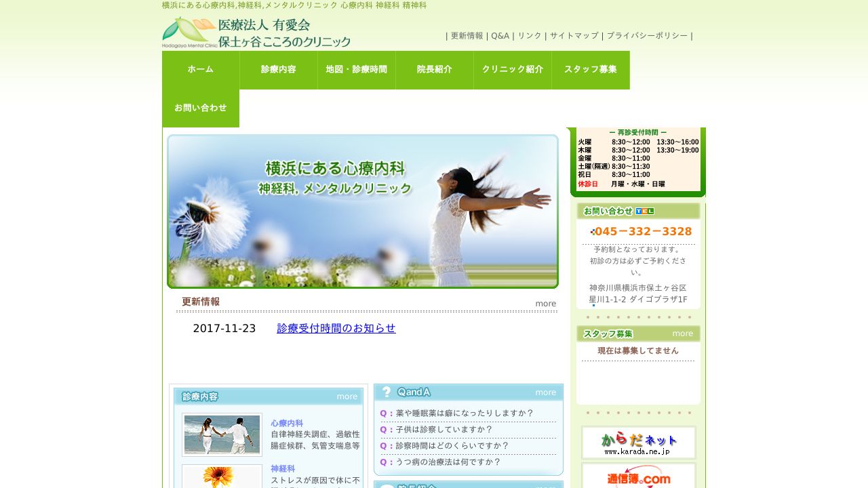Viewport: 868px width, 488px height.
Task: Click the couple photo beside 心療内科
Action: pyautogui.click(x=222, y=435)
